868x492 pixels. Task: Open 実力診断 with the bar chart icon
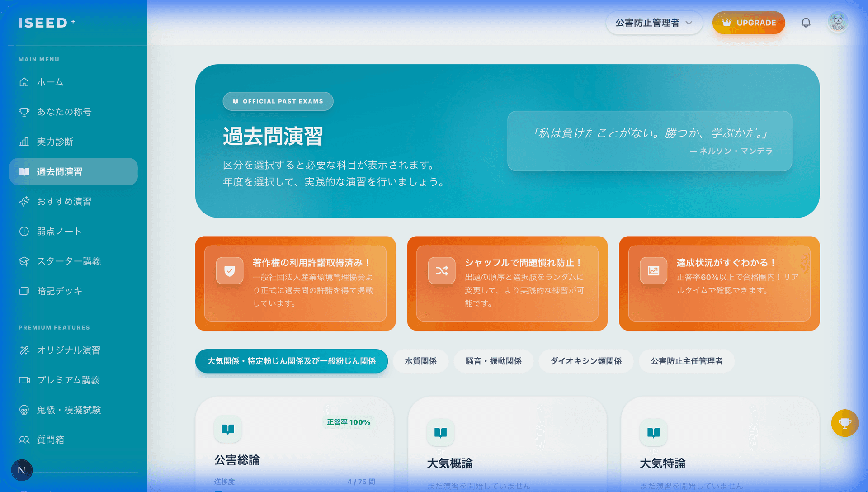coord(24,142)
